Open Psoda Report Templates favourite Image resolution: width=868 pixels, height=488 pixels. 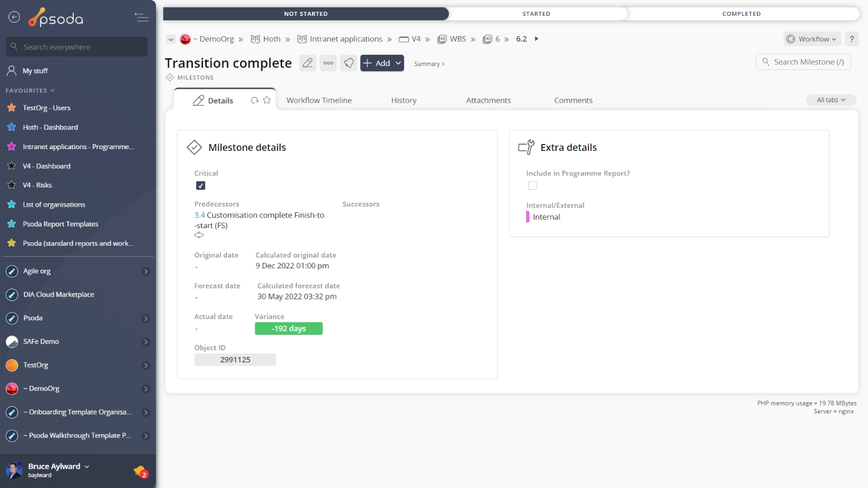[60, 224]
